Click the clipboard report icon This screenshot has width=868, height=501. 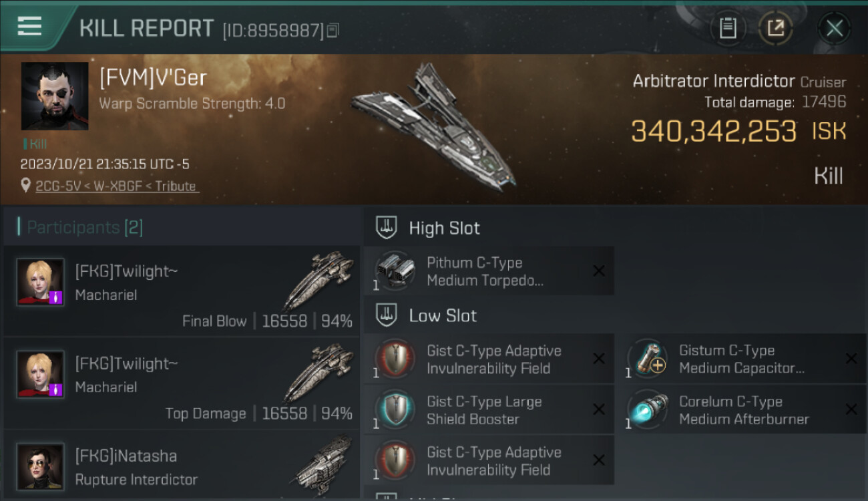(728, 28)
